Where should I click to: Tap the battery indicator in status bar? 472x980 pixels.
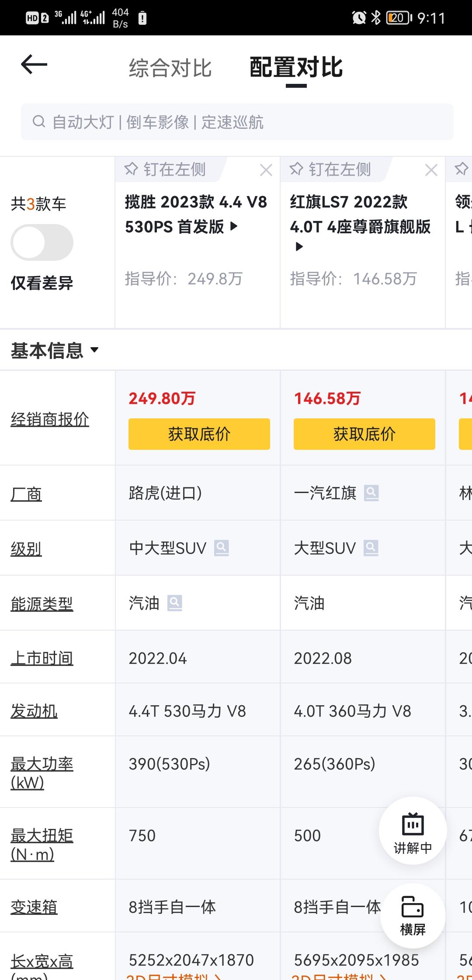tap(399, 17)
